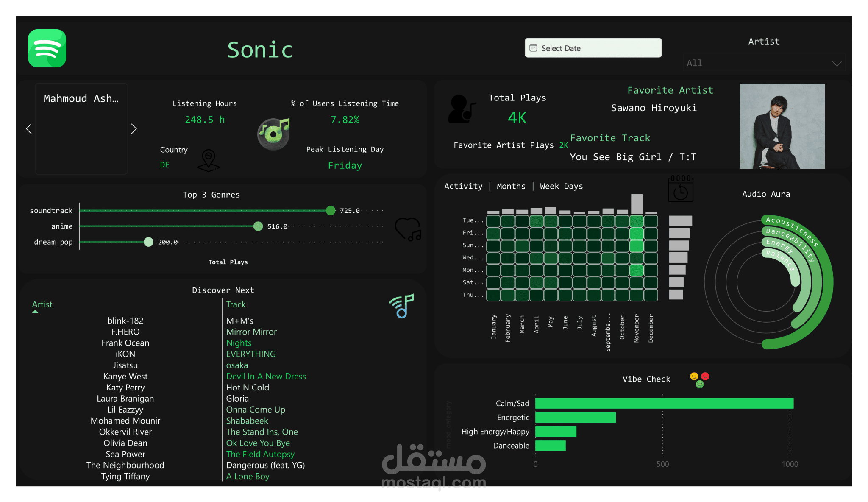Open the Select Date picker field

593,48
